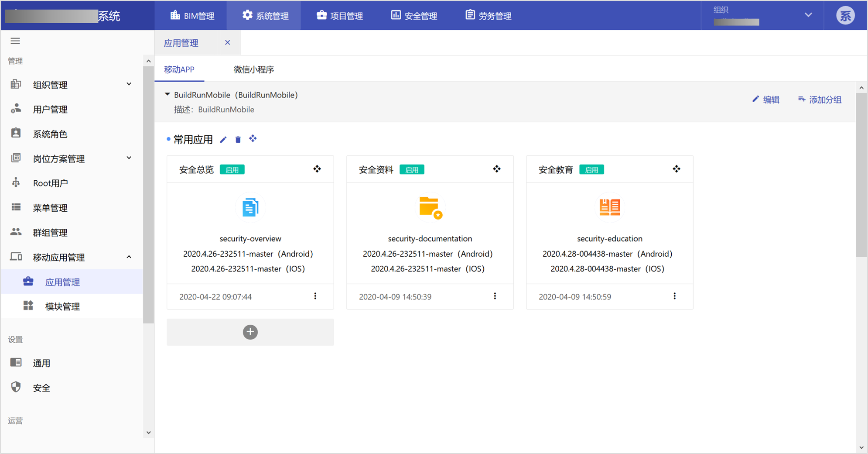Open more options on 安全教育 card
The height and width of the screenshot is (454, 868).
coord(675,296)
